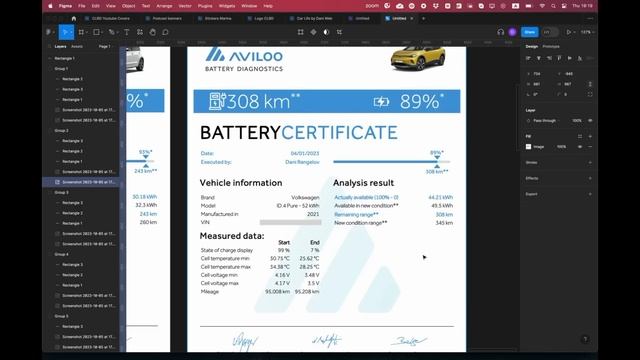Screen dimensions: 640x360
Task: Select the Frame tool
Action: (81, 32)
